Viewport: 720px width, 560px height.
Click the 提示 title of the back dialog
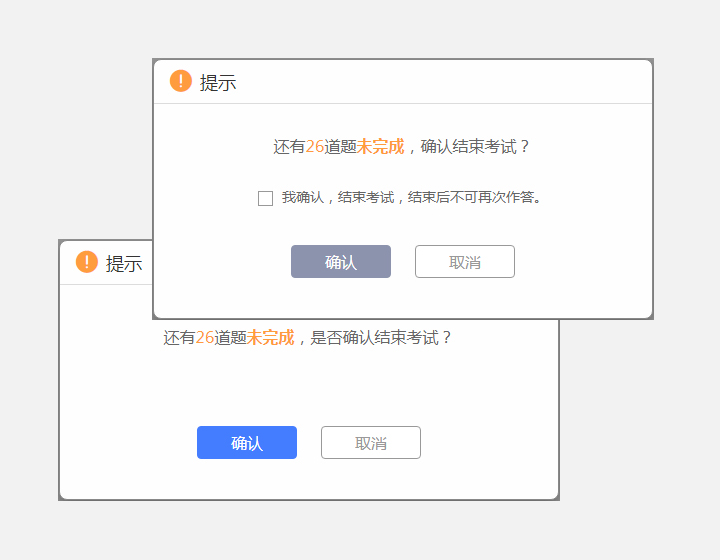tap(124, 264)
